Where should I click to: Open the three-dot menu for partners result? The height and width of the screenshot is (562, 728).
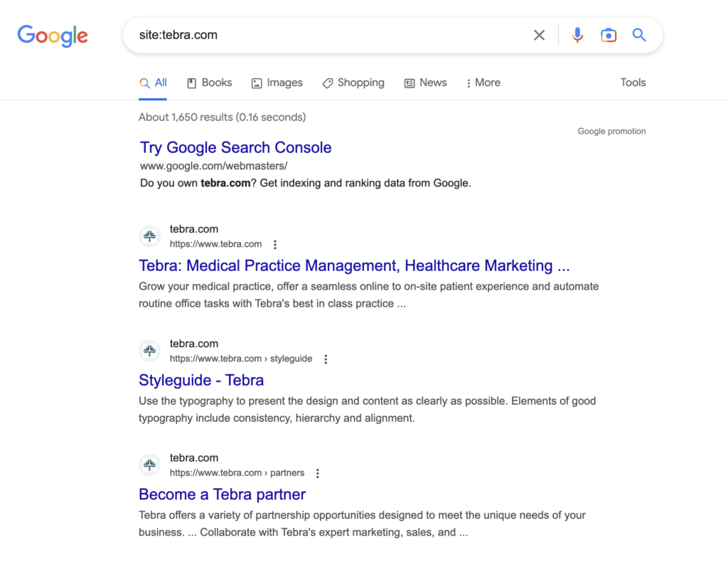coord(318,473)
